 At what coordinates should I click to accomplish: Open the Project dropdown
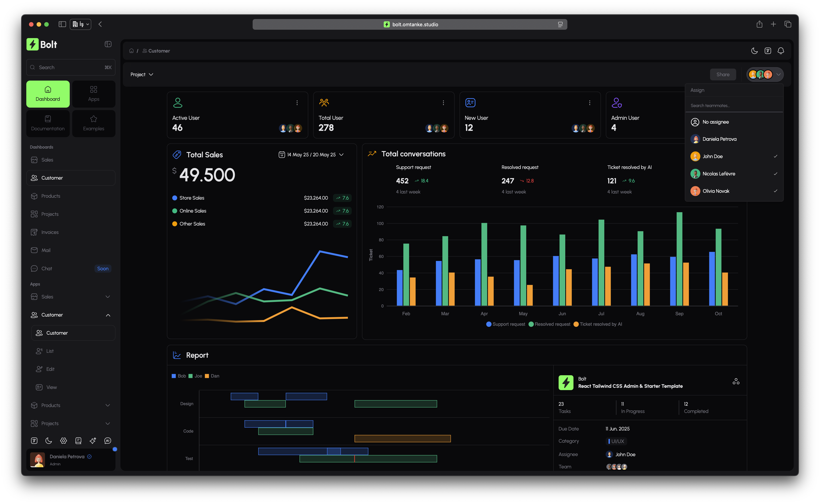142,74
